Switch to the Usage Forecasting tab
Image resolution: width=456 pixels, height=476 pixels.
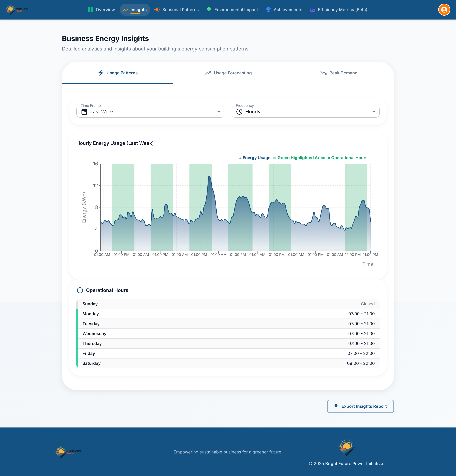[x=228, y=73]
